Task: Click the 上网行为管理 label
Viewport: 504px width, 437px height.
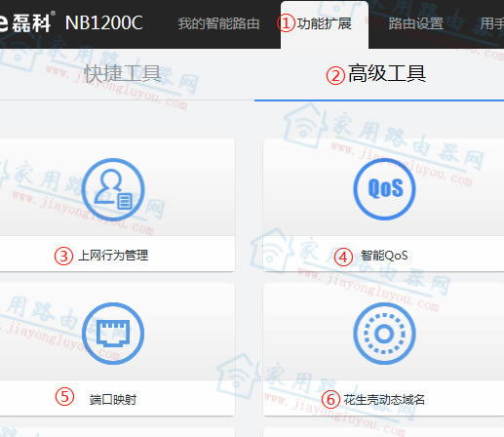Action: coord(113,256)
